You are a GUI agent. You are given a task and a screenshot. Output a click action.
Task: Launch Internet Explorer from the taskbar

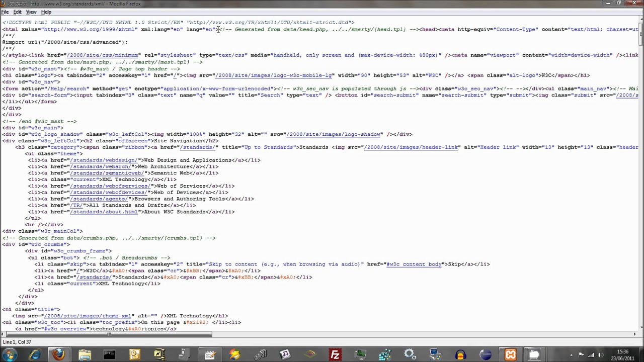click(34, 355)
